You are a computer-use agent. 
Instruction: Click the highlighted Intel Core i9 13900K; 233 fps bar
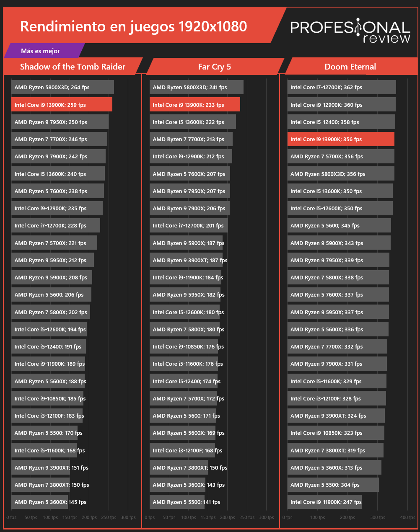click(x=195, y=105)
